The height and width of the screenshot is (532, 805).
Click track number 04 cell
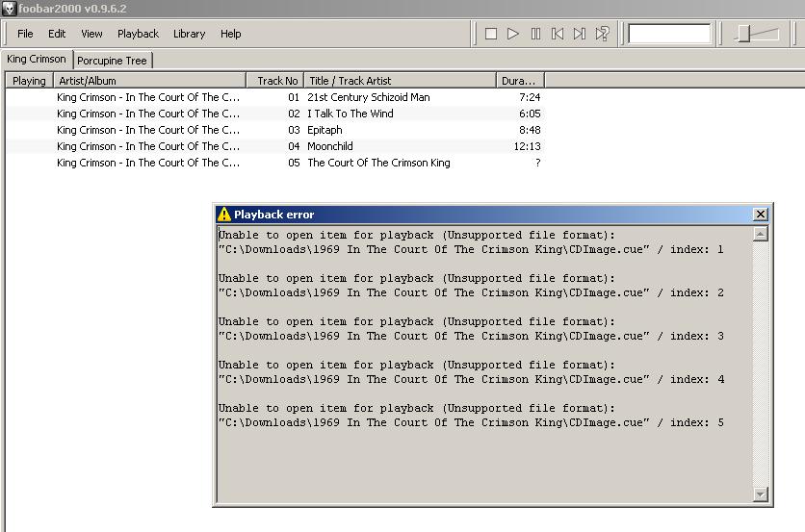pyautogui.click(x=294, y=146)
